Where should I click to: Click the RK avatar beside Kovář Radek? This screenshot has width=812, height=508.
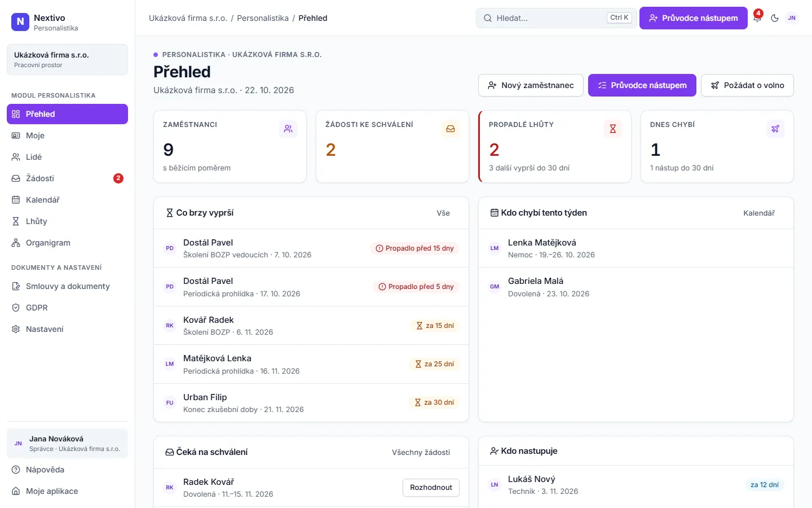click(170, 326)
